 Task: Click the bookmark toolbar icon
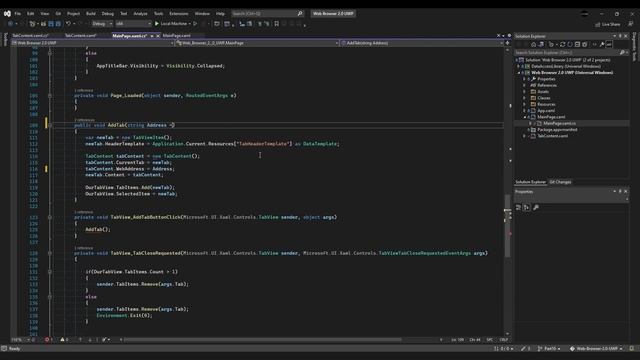click(276, 24)
